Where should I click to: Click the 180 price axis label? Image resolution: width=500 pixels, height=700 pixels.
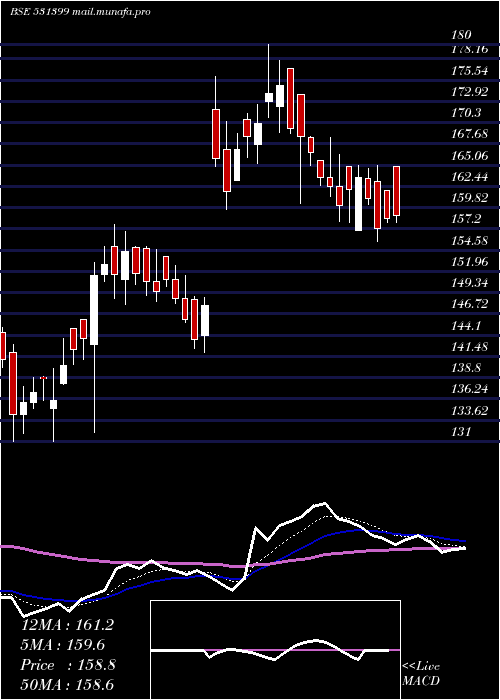(461, 35)
